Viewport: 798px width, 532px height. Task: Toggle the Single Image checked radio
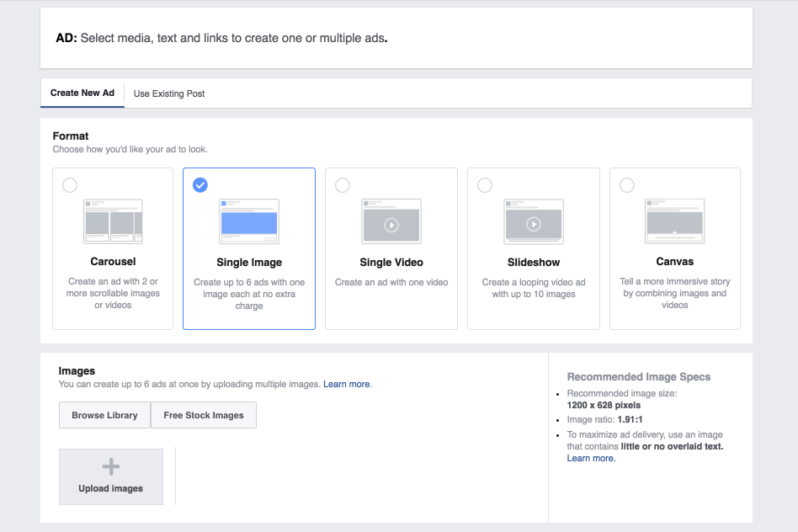tap(200, 185)
